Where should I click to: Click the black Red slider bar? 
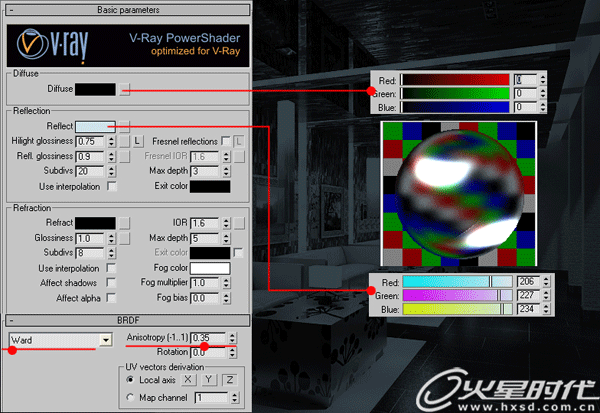point(455,80)
